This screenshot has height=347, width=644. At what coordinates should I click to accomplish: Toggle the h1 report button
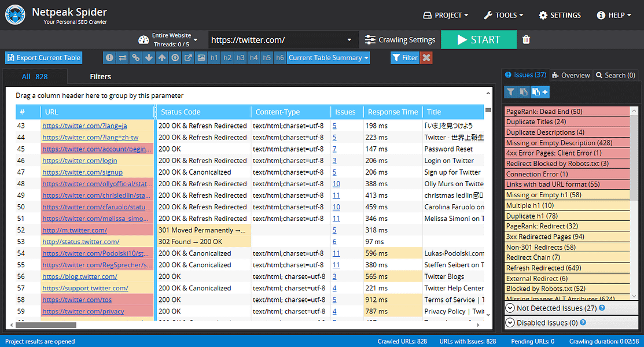[214, 58]
